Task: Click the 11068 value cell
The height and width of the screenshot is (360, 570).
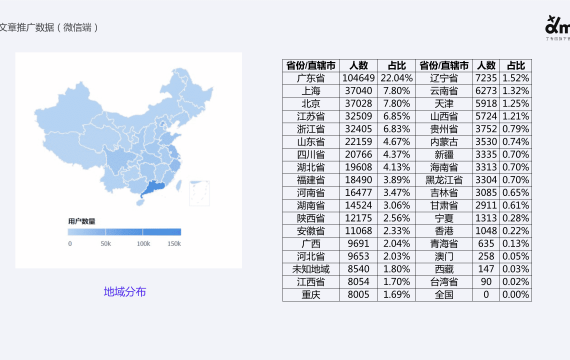Action: click(x=358, y=231)
